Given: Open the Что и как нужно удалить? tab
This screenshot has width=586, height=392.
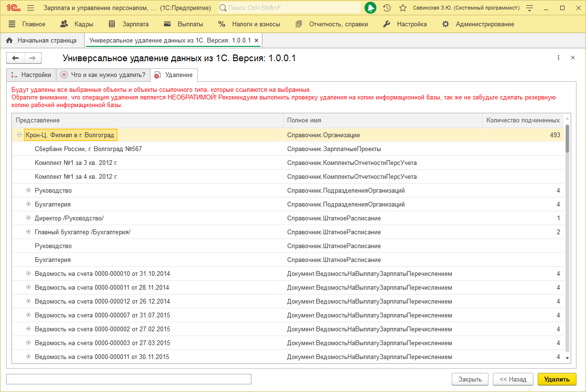Looking at the screenshot, I should pos(103,75).
